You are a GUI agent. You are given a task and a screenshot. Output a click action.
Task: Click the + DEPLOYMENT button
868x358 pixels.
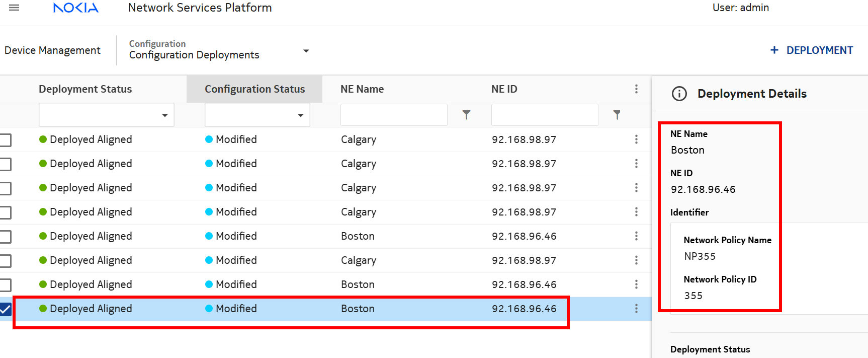[x=811, y=50]
